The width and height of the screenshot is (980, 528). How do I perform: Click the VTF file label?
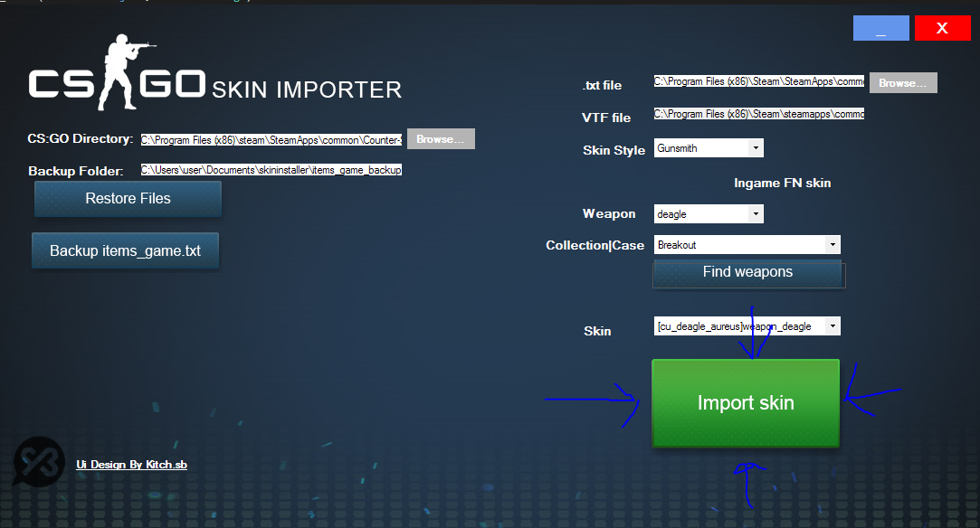[606, 118]
